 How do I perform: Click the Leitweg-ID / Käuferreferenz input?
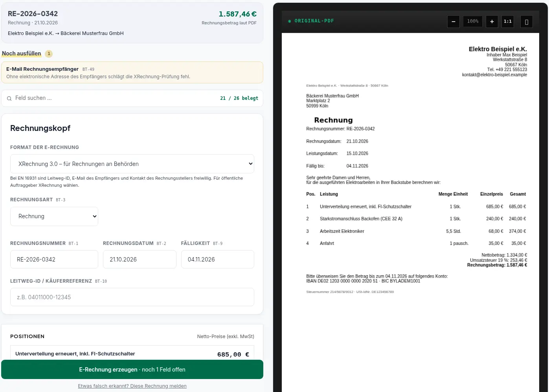132,297
